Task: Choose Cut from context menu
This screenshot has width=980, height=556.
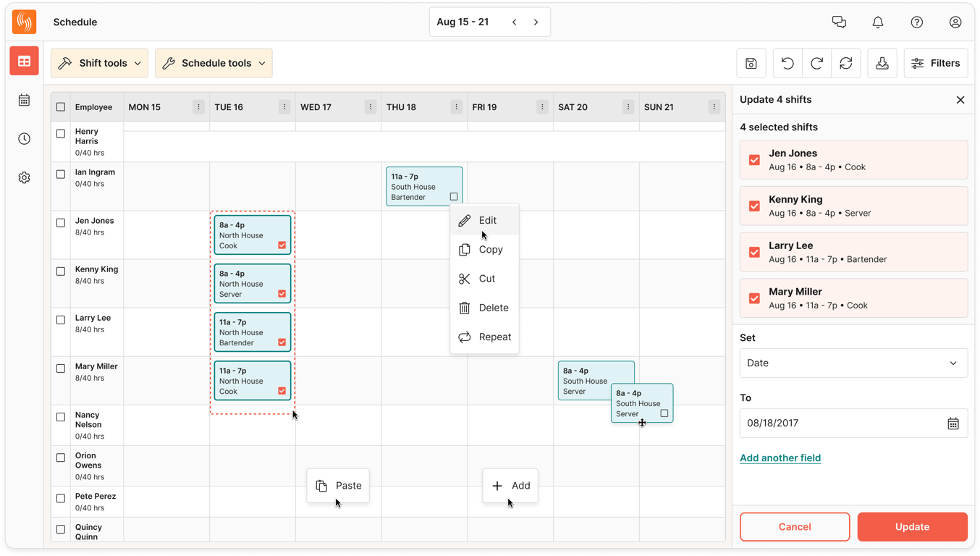Action: click(x=485, y=279)
